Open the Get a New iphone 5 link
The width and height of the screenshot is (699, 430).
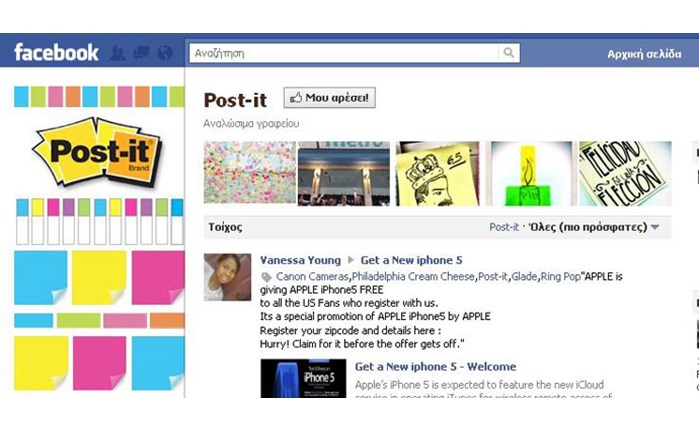(411, 260)
